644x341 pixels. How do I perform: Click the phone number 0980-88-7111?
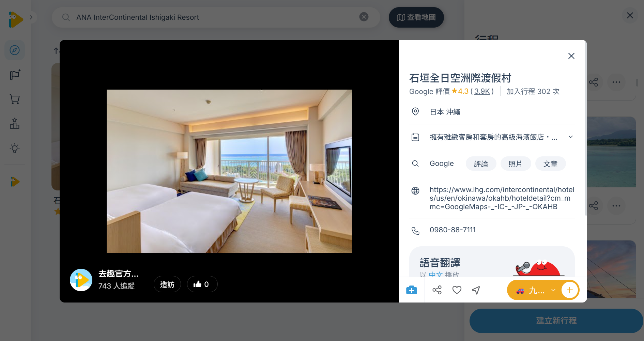453,230
